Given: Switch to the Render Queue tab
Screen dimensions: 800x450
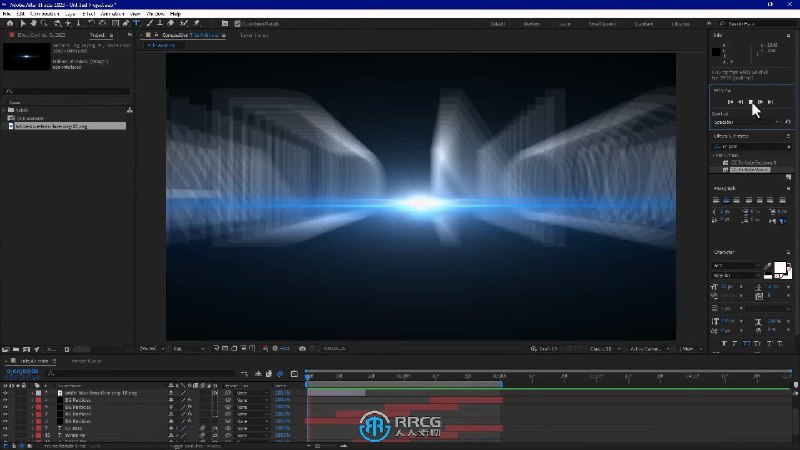Looking at the screenshot, I should [x=86, y=361].
